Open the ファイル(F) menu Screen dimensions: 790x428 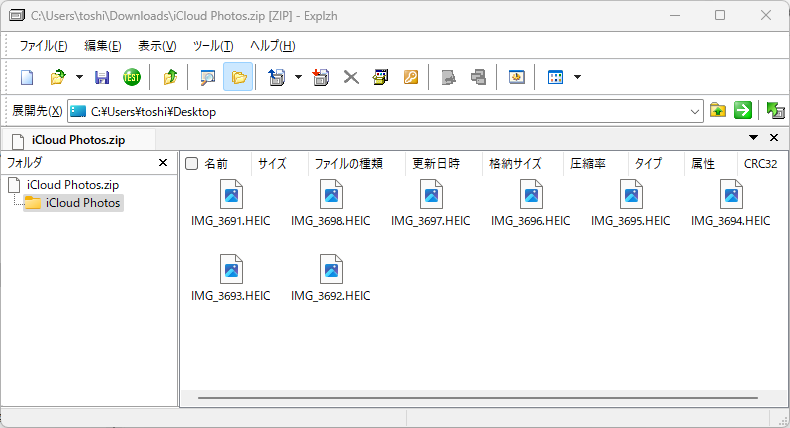pyautogui.click(x=43, y=46)
